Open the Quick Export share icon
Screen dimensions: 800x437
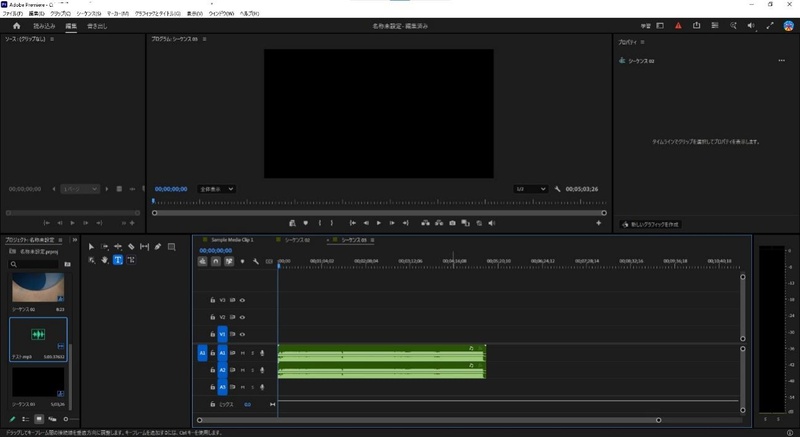click(x=696, y=25)
